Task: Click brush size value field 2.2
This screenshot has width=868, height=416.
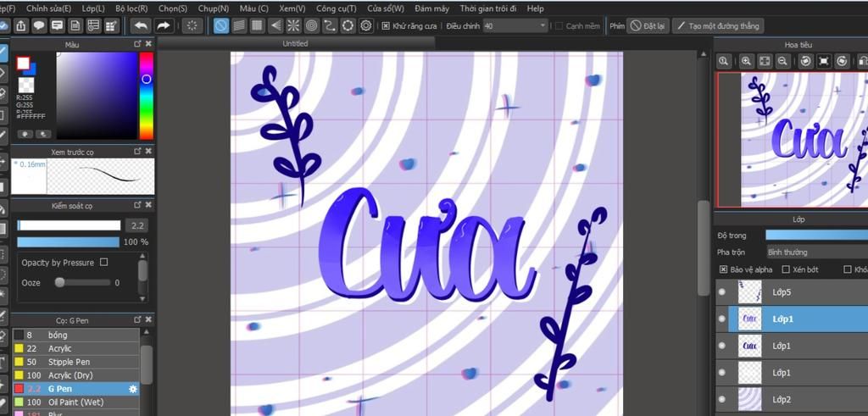Action: (x=136, y=225)
